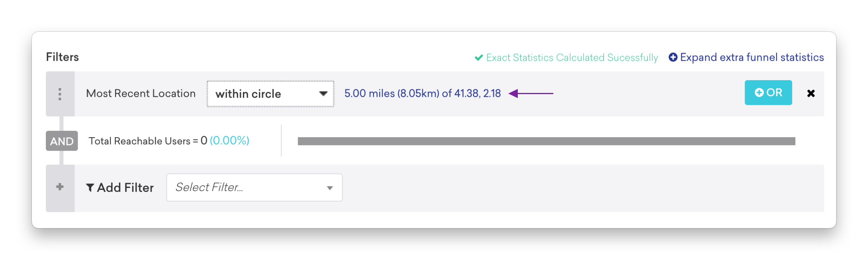Open the within circle dropdown

(270, 94)
